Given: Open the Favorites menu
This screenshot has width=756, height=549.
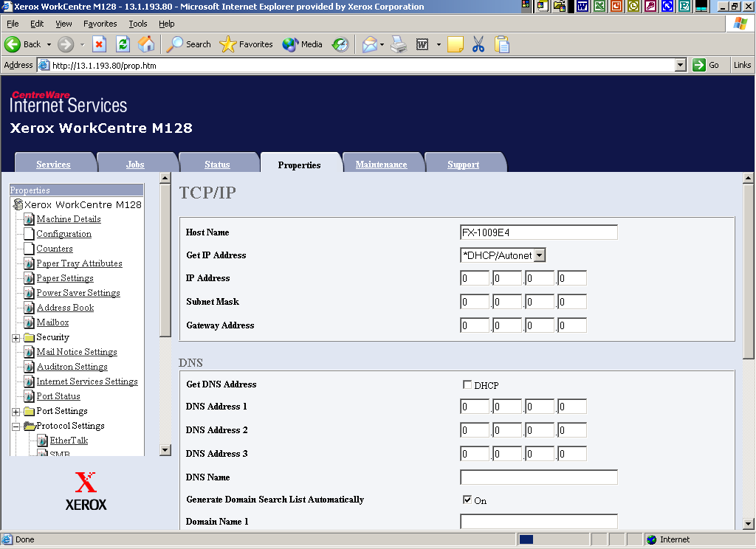Looking at the screenshot, I should [x=100, y=24].
